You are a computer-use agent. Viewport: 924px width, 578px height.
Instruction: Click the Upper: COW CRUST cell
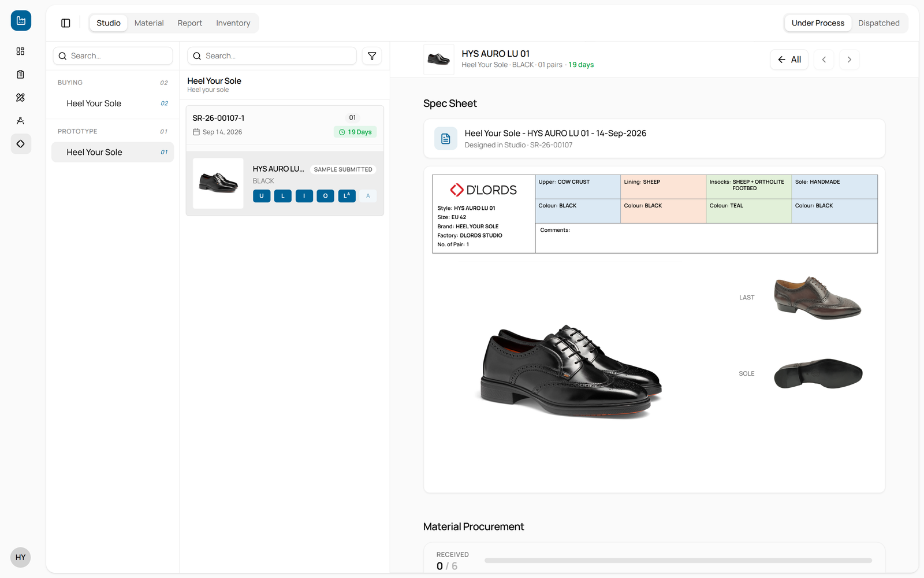click(578, 187)
